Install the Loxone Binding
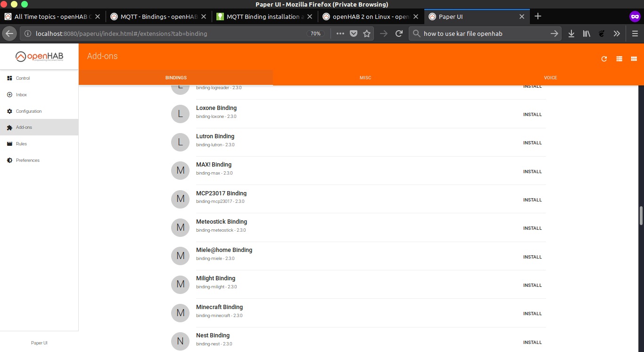644x352 pixels. [532, 115]
